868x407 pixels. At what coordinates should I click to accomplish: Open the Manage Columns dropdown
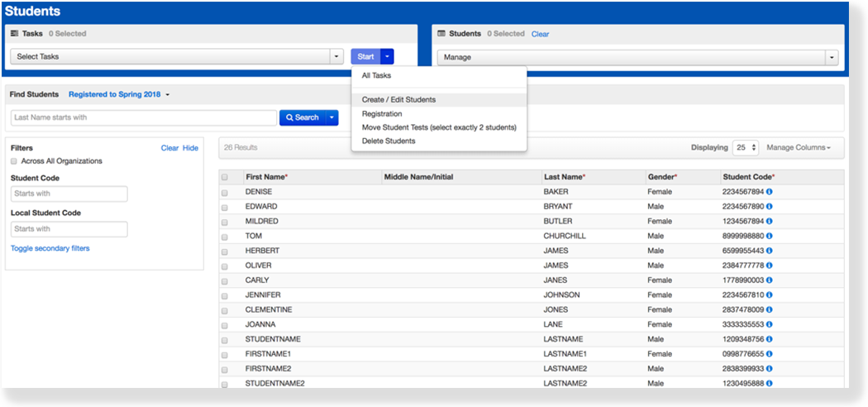pyautogui.click(x=799, y=147)
